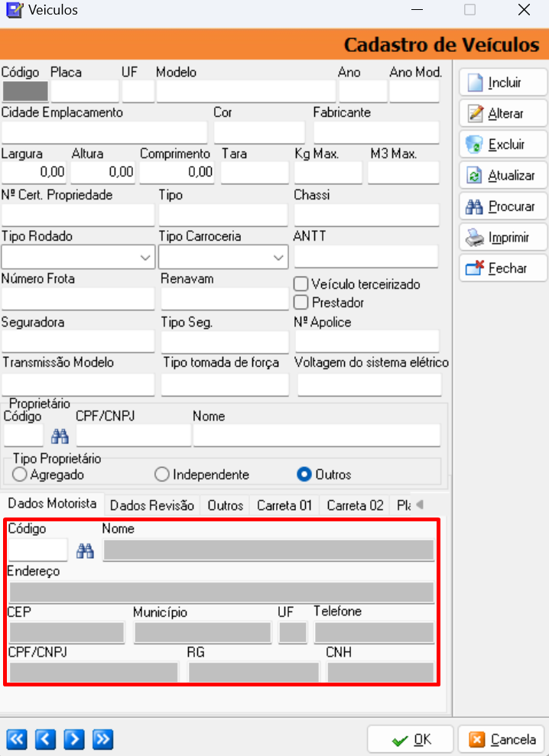Click the Fabricante input field
Image resolution: width=549 pixels, height=756 pixels.
376,132
